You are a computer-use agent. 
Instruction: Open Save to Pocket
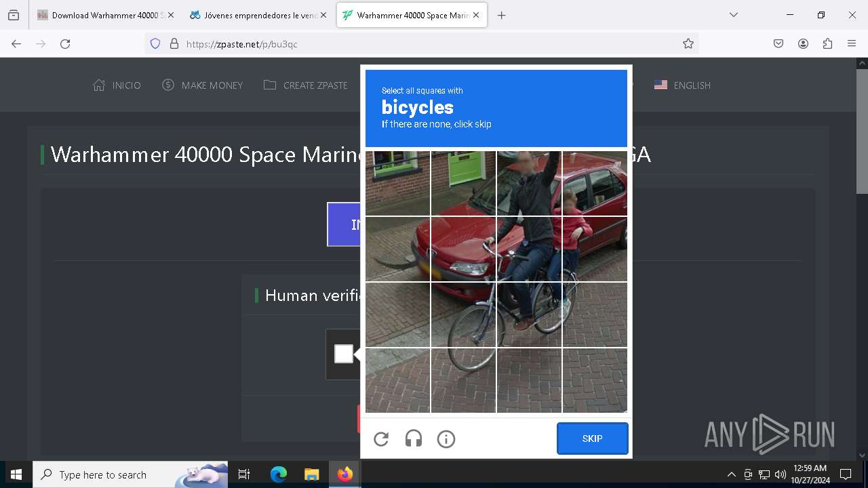[x=778, y=43]
